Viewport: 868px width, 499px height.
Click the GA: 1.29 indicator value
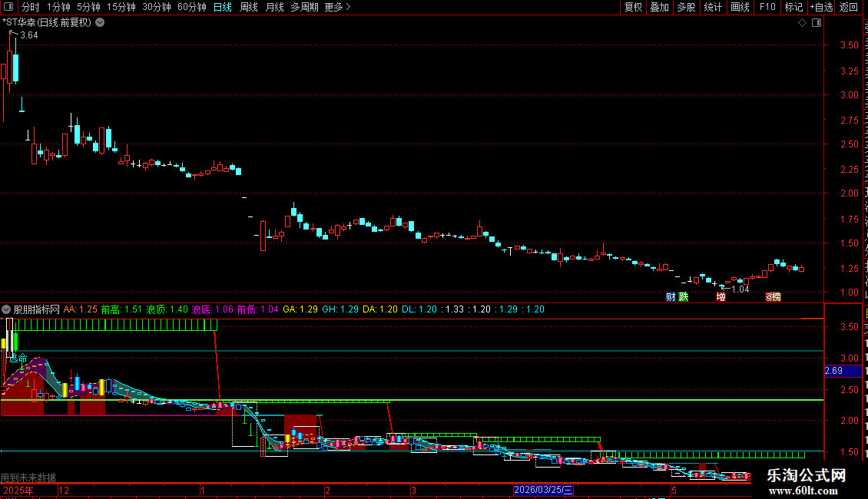(300, 309)
